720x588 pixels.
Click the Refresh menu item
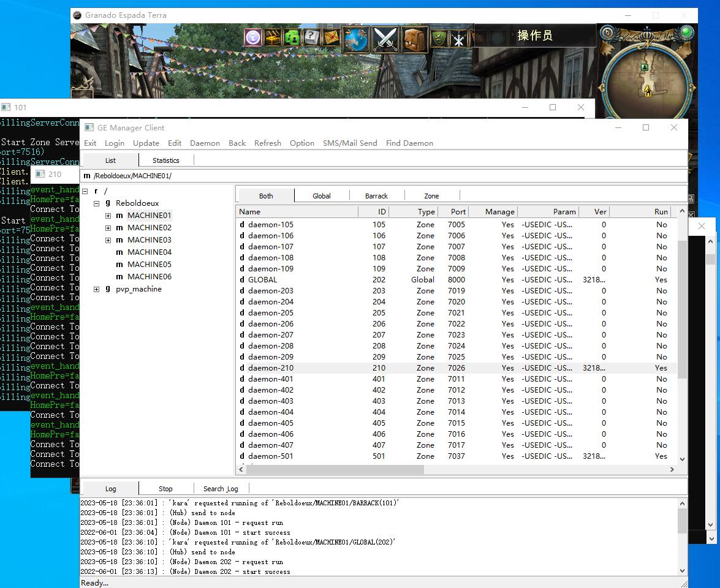(268, 143)
